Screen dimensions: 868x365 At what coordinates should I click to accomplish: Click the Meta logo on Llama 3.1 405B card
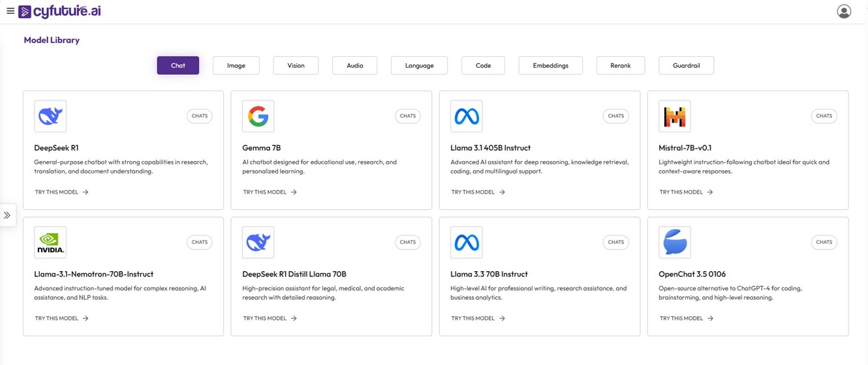tap(466, 117)
